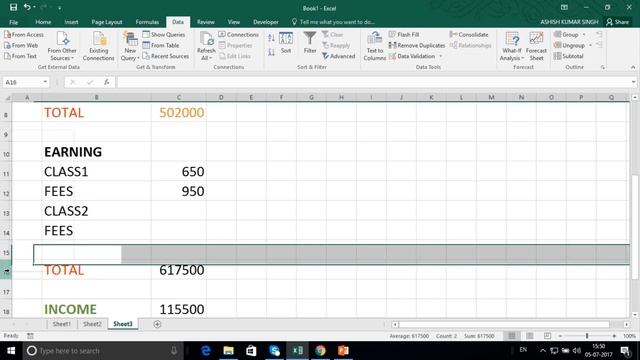Open Google Chrome from taskbar
The image size is (640, 360).
(320, 351)
